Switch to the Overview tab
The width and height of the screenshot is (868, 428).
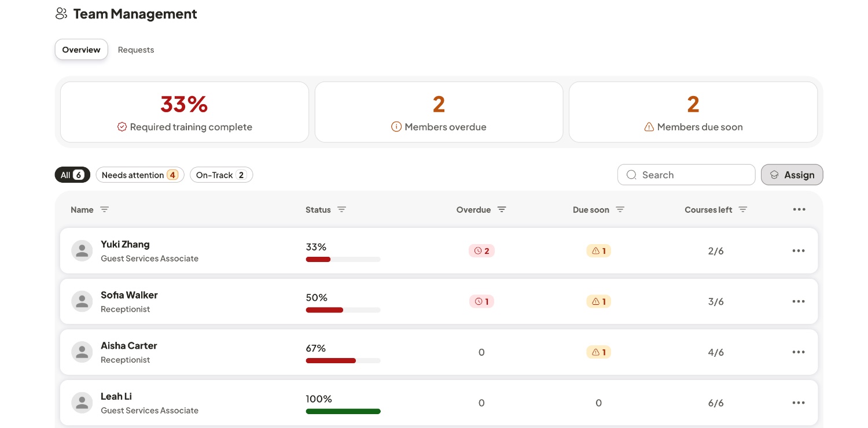click(x=82, y=50)
